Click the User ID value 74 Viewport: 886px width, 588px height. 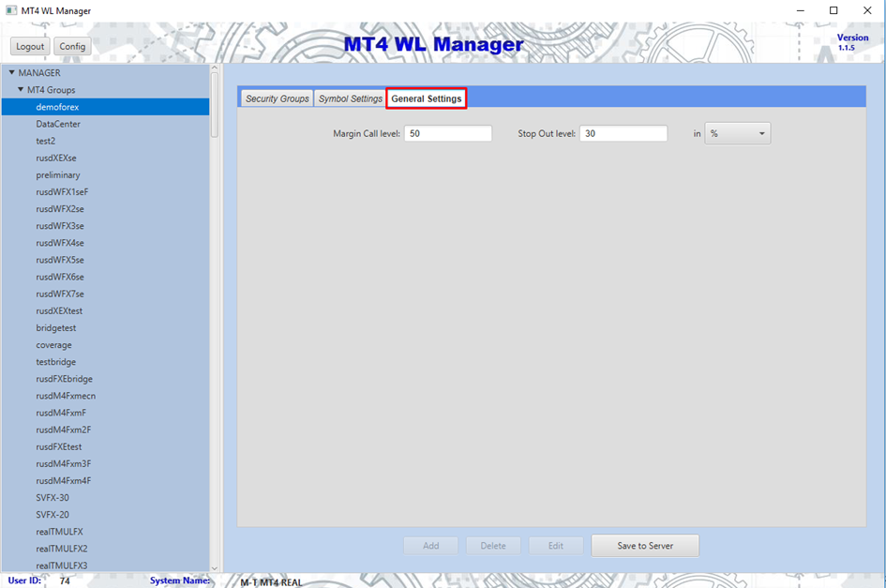[65, 580]
